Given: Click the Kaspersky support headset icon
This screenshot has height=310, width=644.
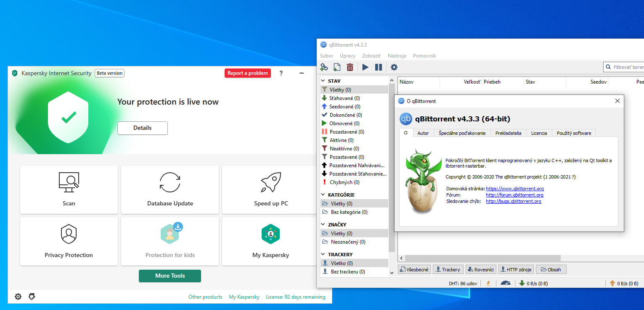Looking at the screenshot, I should (32, 297).
